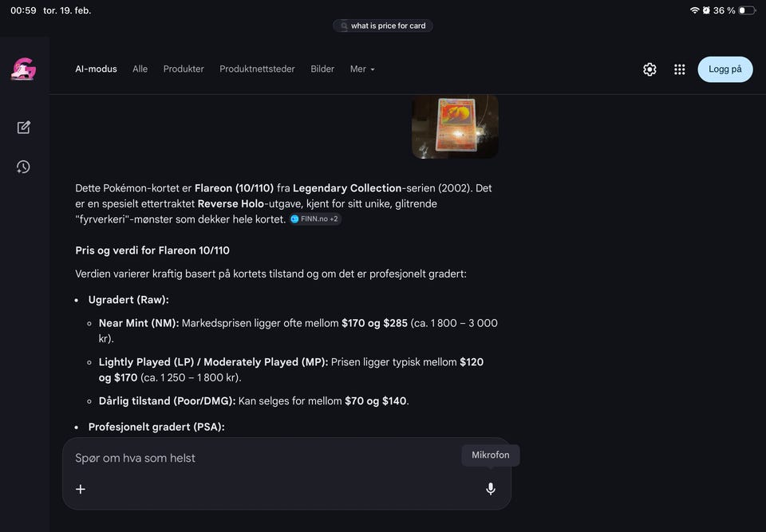766x532 pixels.
Task: Click the 'Near Mint (NM):' label
Action: point(139,323)
